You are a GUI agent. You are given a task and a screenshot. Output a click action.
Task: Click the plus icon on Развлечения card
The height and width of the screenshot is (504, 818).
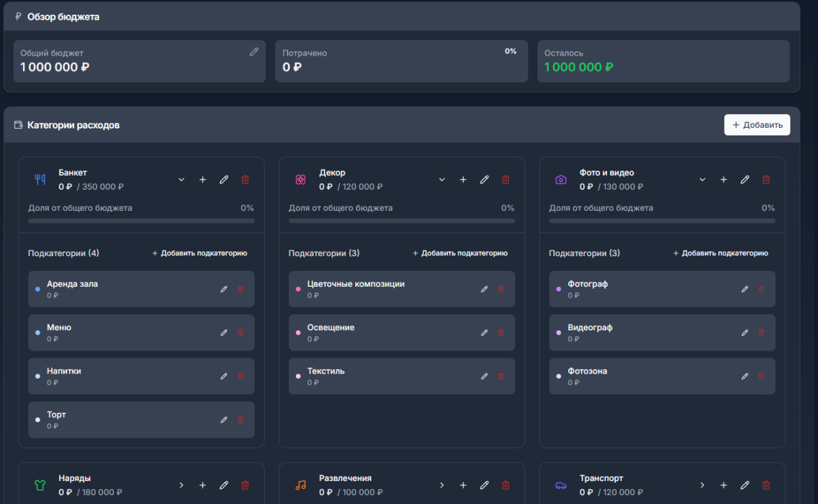[x=463, y=485]
